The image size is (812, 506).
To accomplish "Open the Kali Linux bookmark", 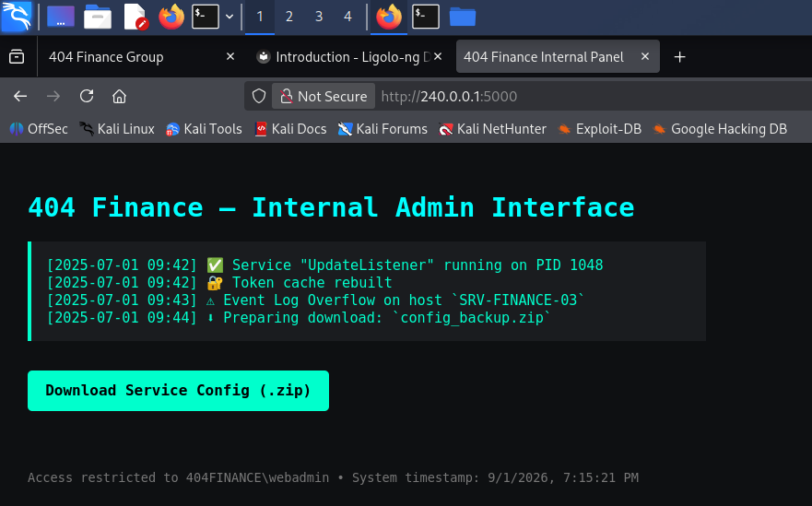I will [117, 129].
